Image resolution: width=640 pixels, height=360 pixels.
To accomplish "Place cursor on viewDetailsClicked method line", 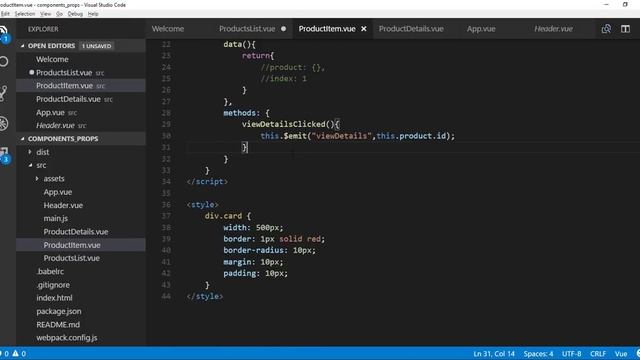I will [x=291, y=124].
